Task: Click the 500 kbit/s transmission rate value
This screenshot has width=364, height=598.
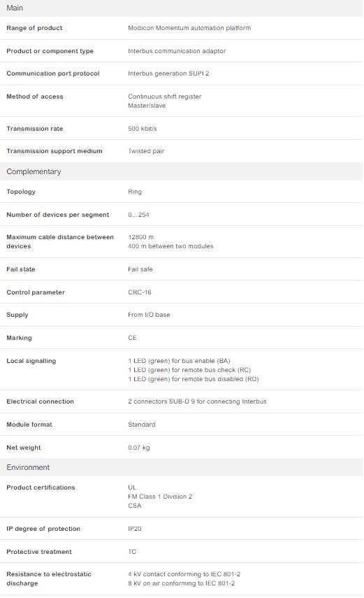Action: (143, 129)
